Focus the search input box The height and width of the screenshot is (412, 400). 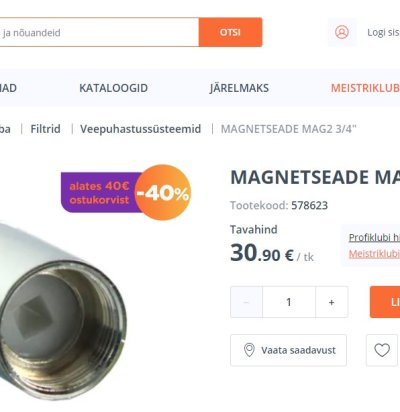point(99,32)
